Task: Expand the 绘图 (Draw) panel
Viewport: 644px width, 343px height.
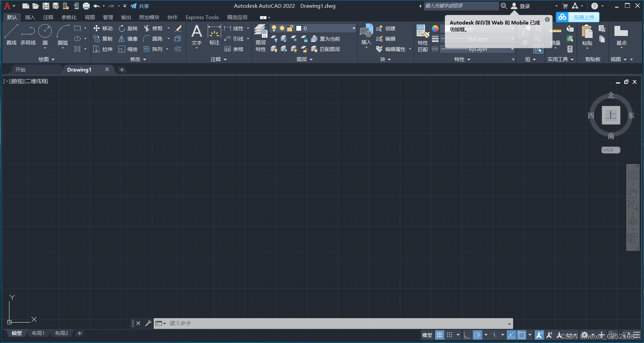Action: point(46,59)
